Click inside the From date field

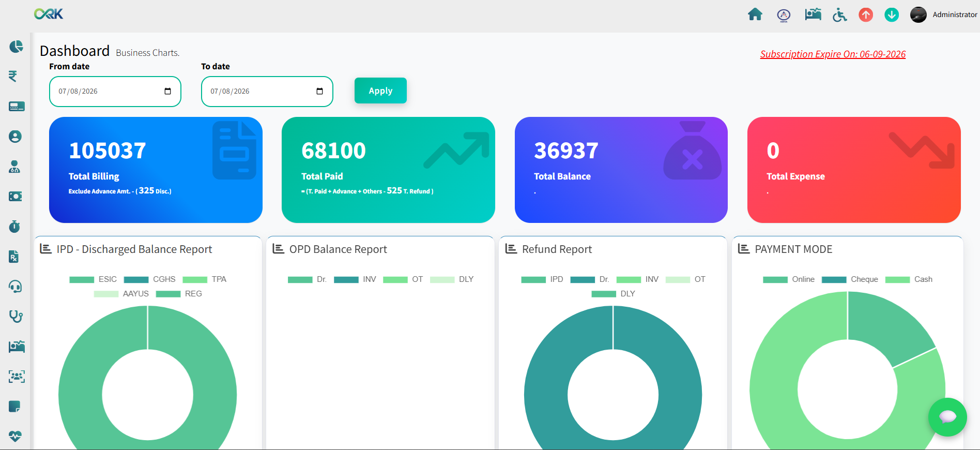[115, 92]
